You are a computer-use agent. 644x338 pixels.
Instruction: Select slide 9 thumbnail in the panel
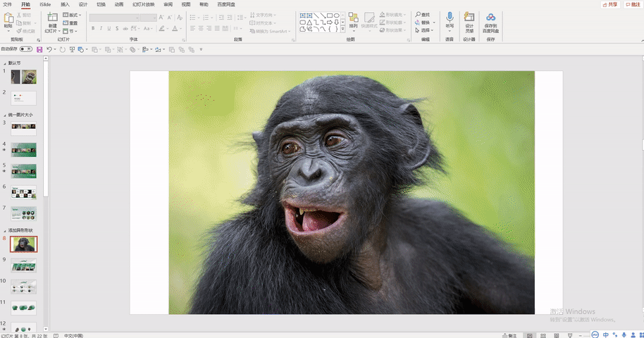coord(24,265)
